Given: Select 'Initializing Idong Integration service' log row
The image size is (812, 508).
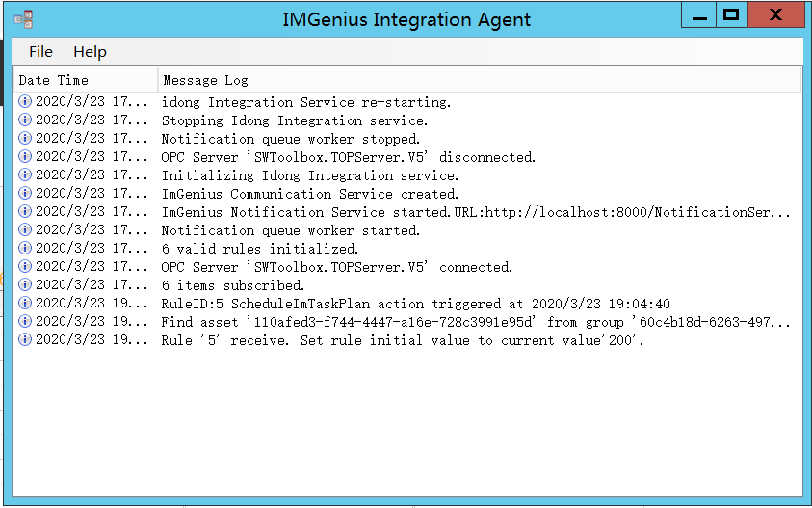Looking at the screenshot, I should (309, 175).
